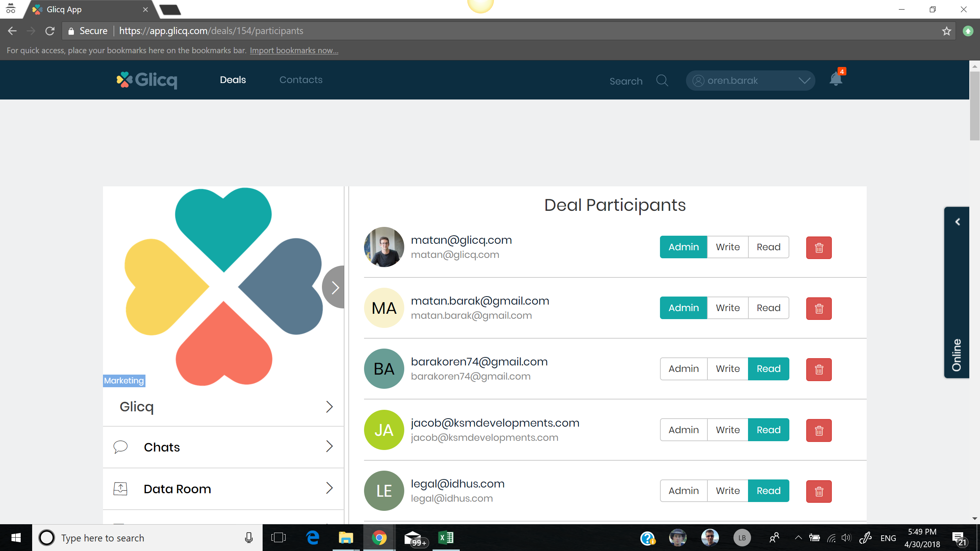This screenshot has width=980, height=551.
Task: Open the Contacts menu
Action: coord(301,80)
